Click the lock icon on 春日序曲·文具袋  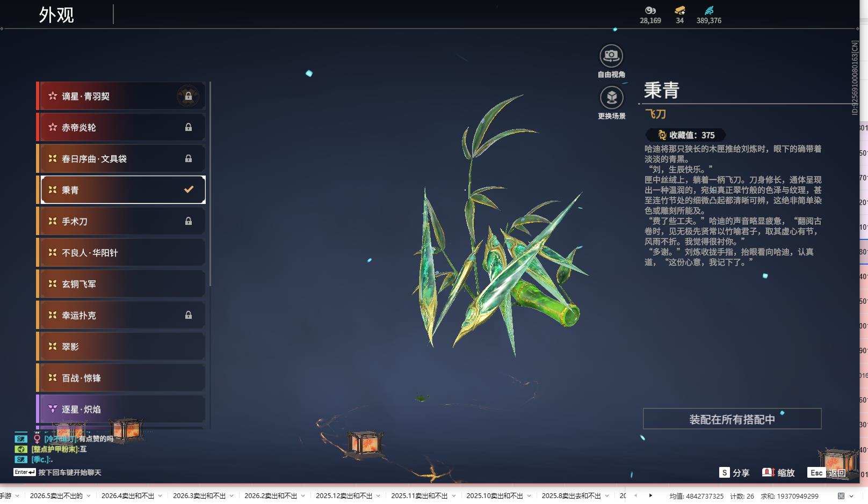[189, 158]
